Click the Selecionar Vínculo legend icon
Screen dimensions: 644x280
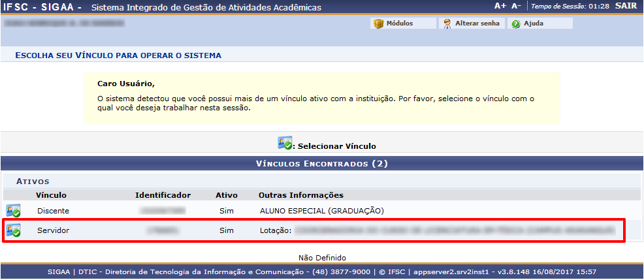284,143
